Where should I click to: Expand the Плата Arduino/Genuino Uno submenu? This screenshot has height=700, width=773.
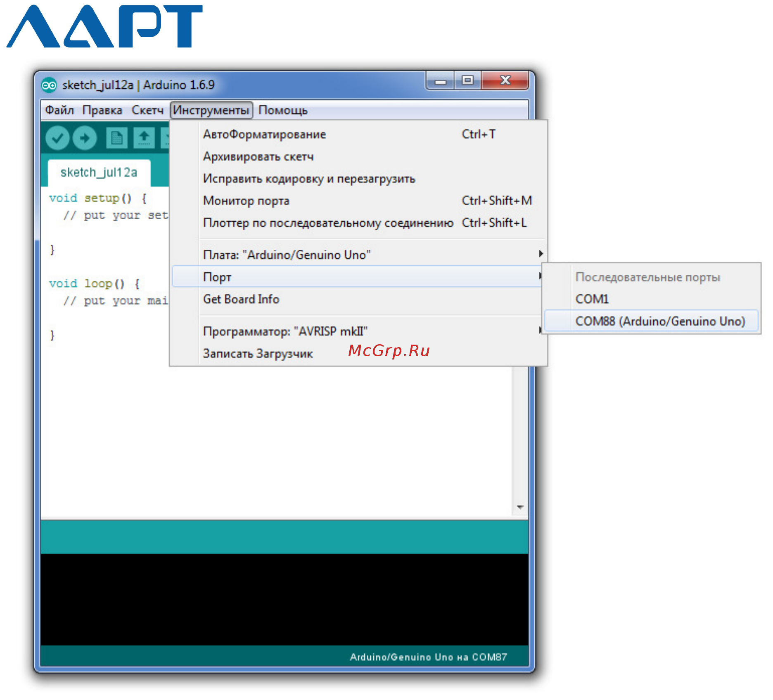click(358, 255)
